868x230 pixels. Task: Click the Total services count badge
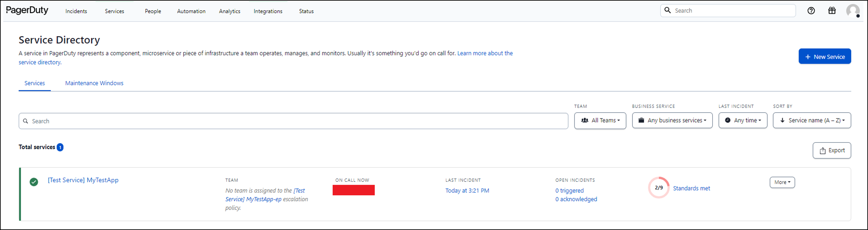[x=60, y=147]
